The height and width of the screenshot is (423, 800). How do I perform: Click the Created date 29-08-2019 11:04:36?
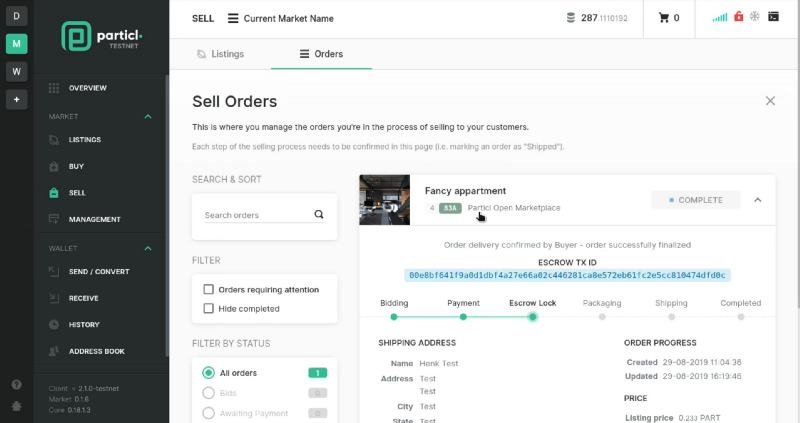(702, 362)
